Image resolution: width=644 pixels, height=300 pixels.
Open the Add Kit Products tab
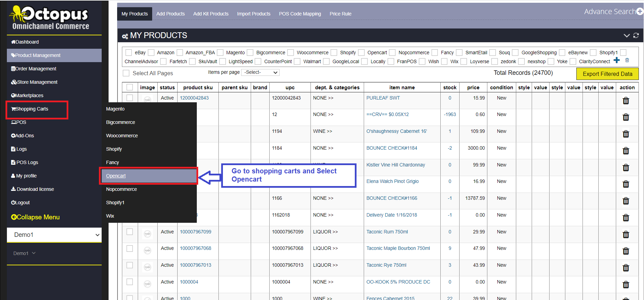pyautogui.click(x=211, y=14)
